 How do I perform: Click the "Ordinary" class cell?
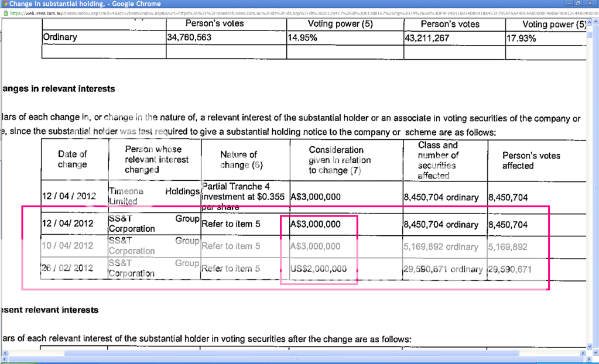pos(60,37)
